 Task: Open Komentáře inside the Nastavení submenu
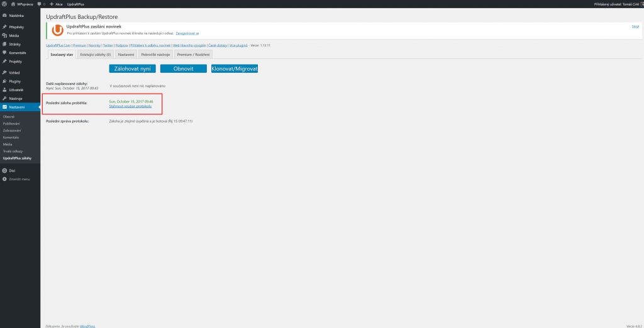point(11,138)
